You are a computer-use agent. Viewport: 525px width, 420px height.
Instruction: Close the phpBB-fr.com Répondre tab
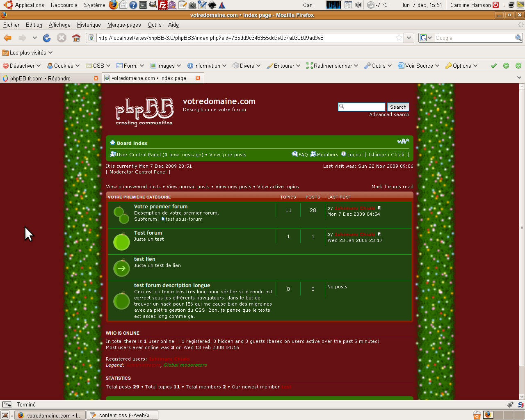click(x=96, y=78)
